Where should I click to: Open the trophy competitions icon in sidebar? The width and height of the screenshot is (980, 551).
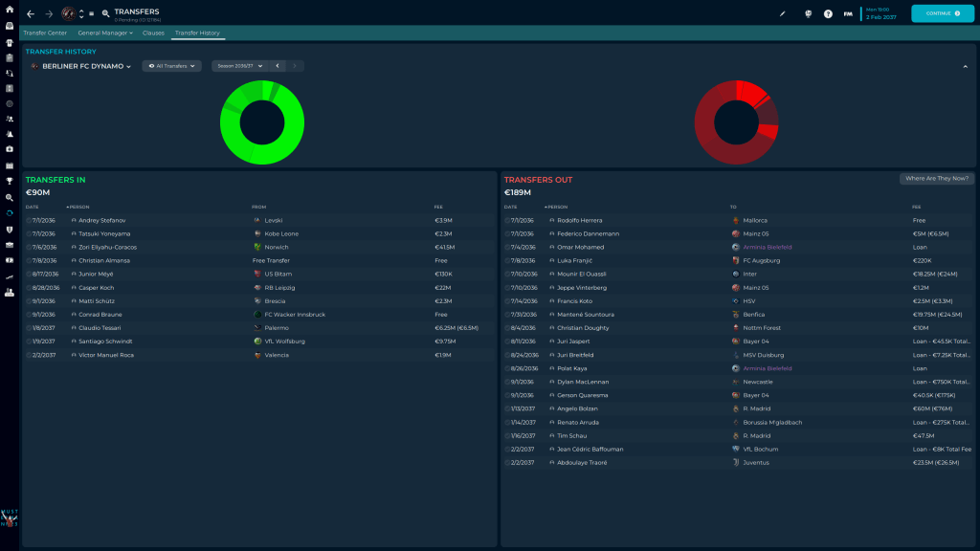coord(10,181)
